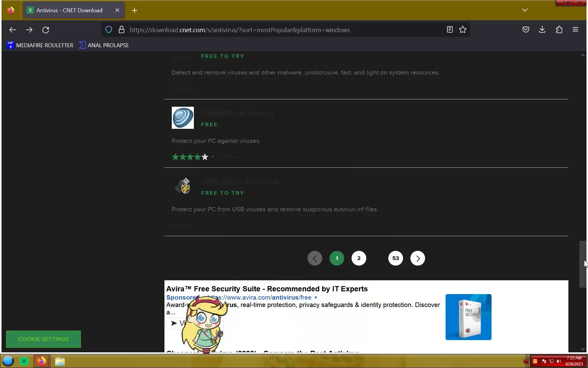
Task: Bookmark this page with star icon
Action: click(462, 30)
